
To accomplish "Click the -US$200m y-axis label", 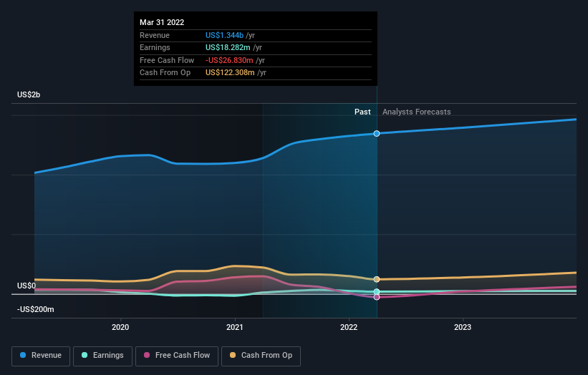I will 36,309.
